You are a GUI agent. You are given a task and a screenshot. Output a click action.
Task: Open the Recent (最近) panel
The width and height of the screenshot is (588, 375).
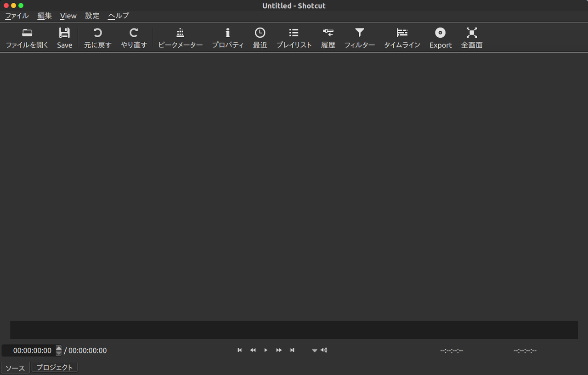click(260, 38)
